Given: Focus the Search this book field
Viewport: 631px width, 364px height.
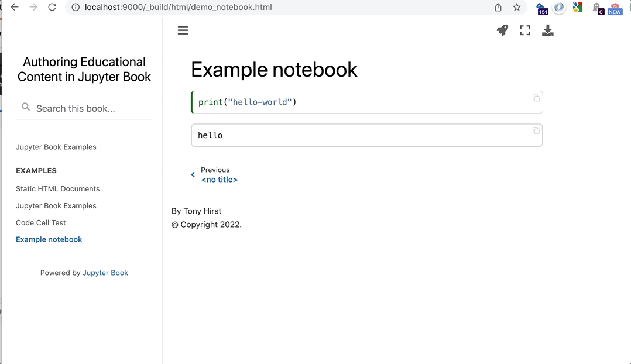Looking at the screenshot, I should [84, 108].
